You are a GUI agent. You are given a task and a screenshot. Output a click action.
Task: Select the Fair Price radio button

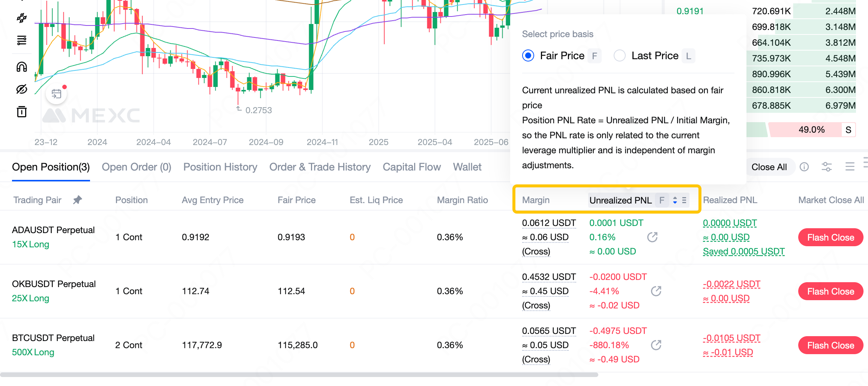(x=528, y=56)
